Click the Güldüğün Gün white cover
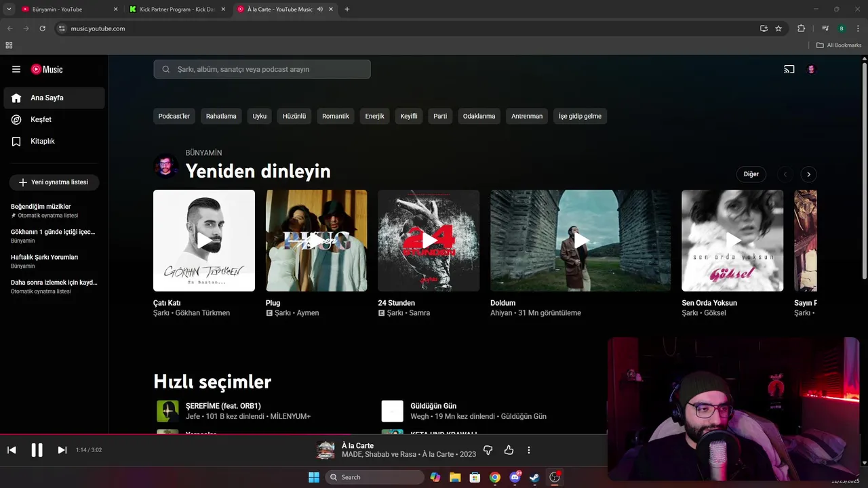Image resolution: width=868 pixels, height=488 pixels. tap(393, 411)
